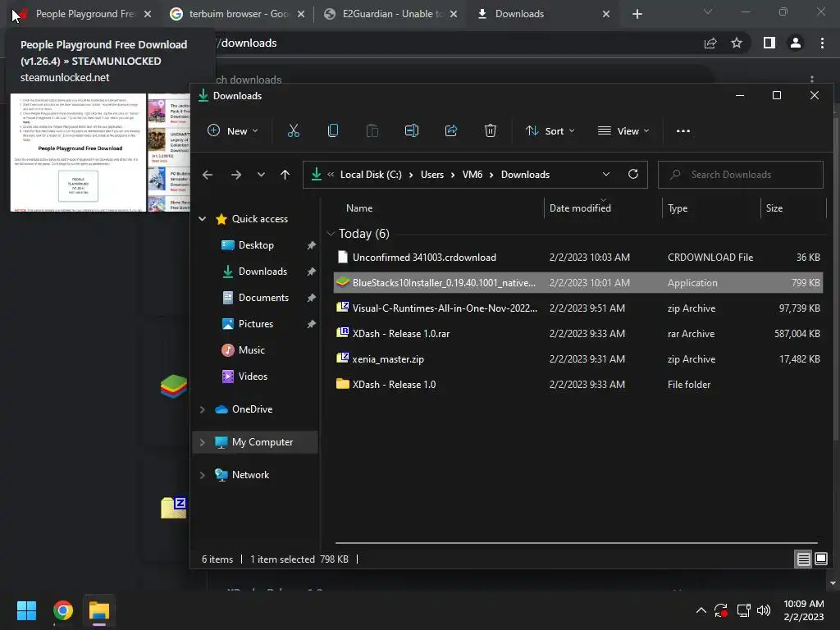Close the terbuim browser Google tab
840x630 pixels.
(301, 14)
